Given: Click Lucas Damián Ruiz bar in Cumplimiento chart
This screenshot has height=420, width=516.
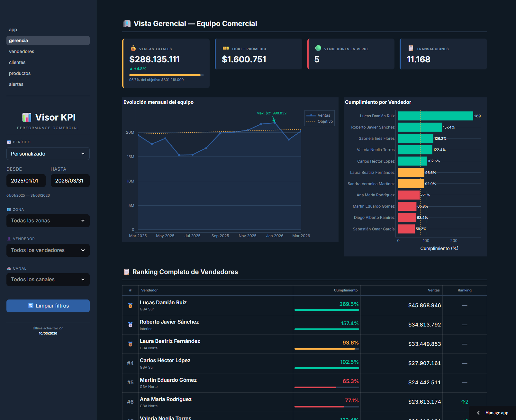Looking at the screenshot, I should [436, 116].
